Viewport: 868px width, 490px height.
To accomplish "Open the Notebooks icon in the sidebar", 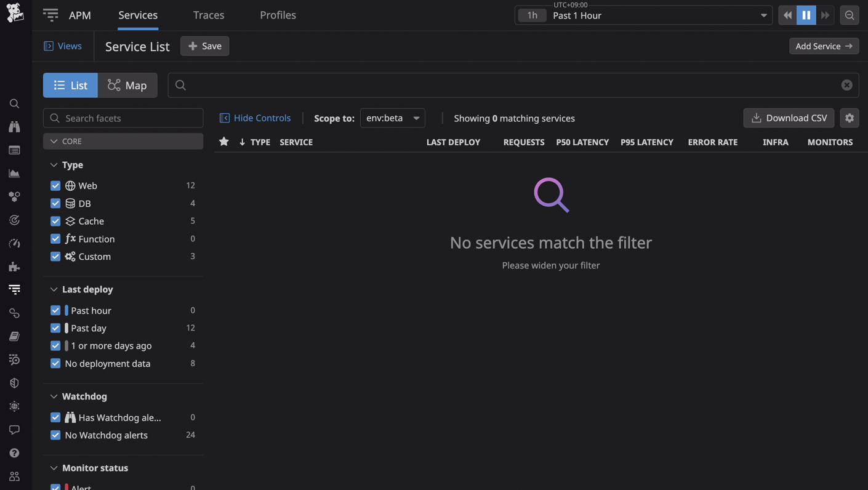I will tap(14, 336).
